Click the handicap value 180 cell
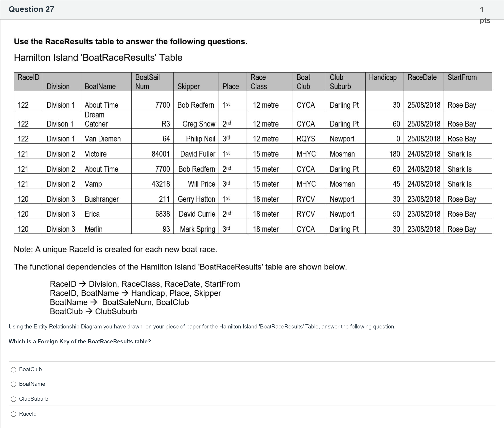The width and height of the screenshot is (504, 428). (x=394, y=154)
